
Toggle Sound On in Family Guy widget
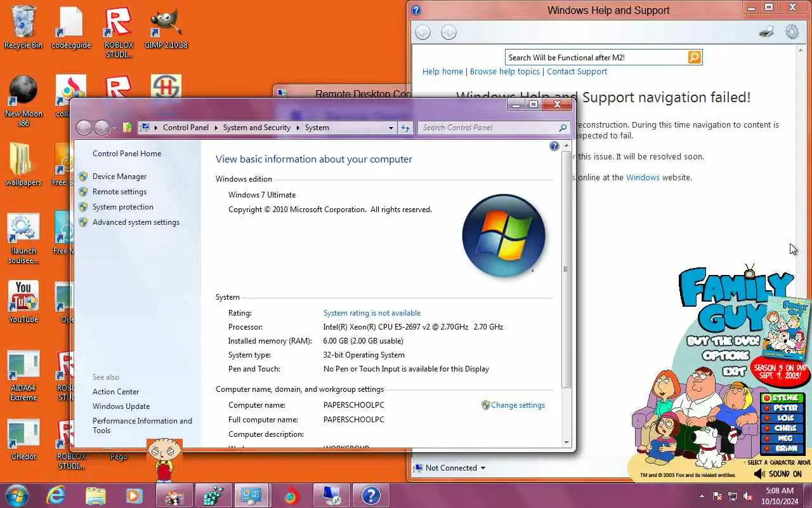coord(778,474)
